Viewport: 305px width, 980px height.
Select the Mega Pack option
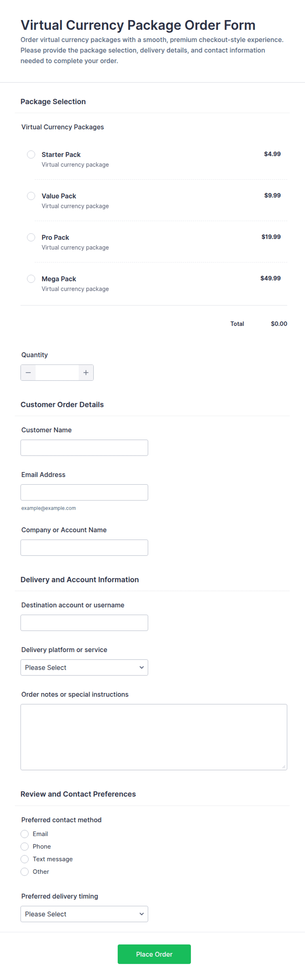[x=31, y=279]
